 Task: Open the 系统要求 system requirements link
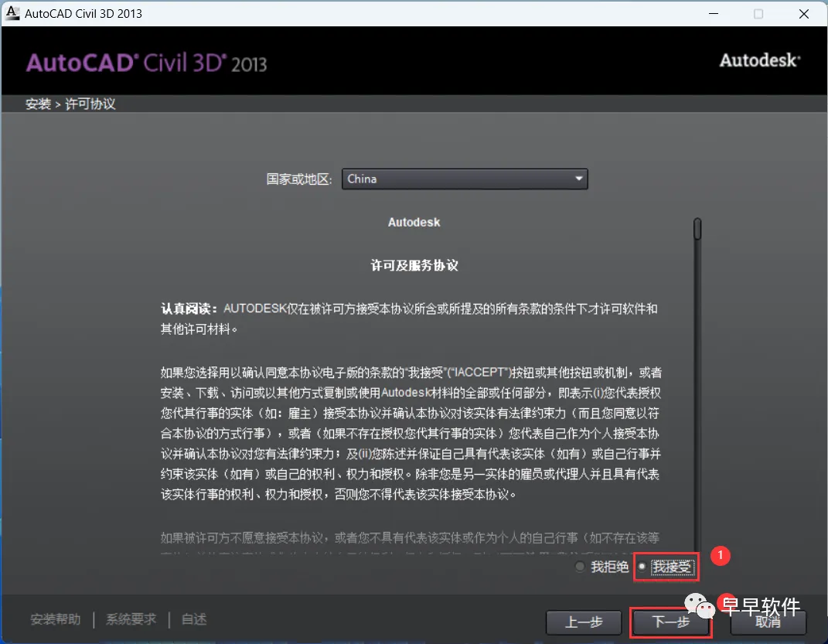tap(131, 619)
